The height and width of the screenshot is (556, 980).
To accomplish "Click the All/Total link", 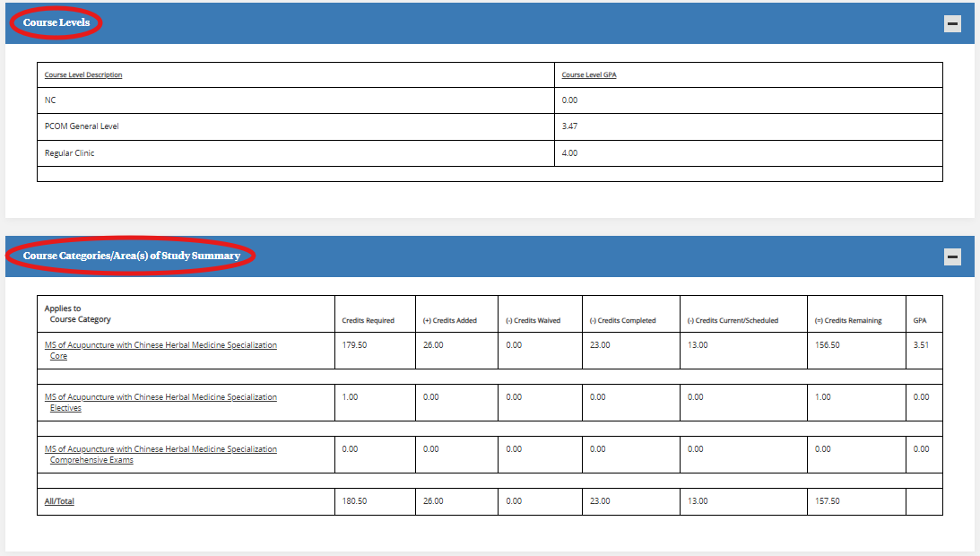I will (x=59, y=501).
